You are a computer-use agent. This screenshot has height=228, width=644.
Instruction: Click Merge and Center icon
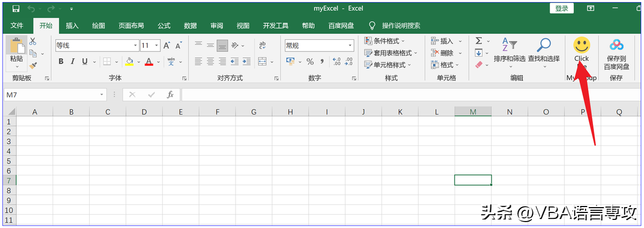click(x=262, y=62)
